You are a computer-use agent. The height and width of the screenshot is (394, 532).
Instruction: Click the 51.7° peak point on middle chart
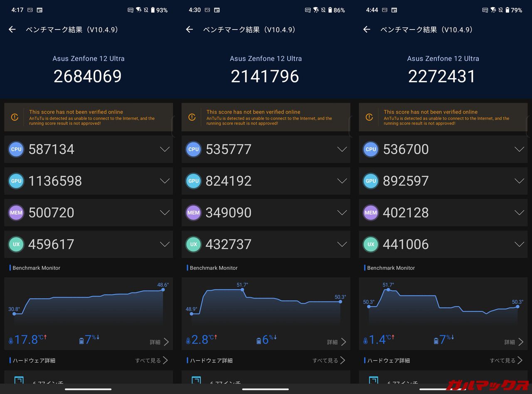(x=243, y=290)
